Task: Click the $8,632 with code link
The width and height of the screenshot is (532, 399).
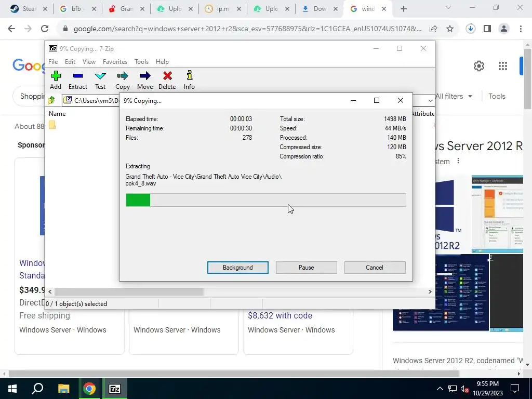Action: tap(280, 315)
